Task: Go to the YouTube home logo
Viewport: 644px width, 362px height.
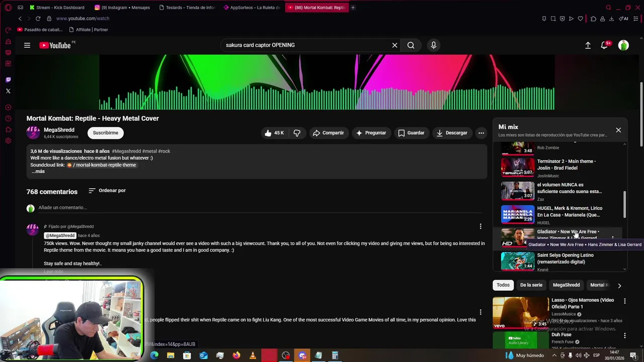Action: (55, 45)
